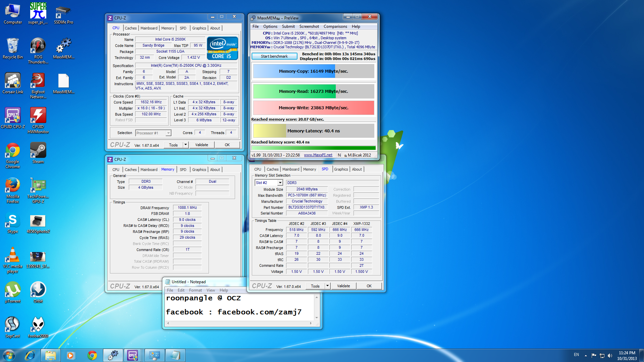Click the Memory-Latency result bar
This screenshot has height=362, width=644.
coord(313,131)
